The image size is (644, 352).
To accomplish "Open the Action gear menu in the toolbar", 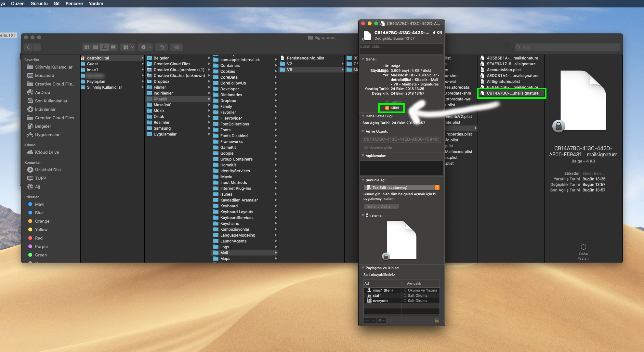I will (145, 47).
